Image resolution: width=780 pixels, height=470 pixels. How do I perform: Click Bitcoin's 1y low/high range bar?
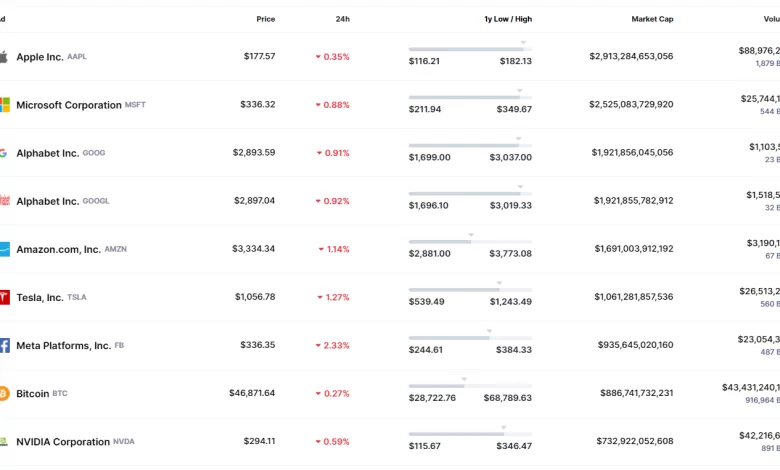tap(470, 385)
